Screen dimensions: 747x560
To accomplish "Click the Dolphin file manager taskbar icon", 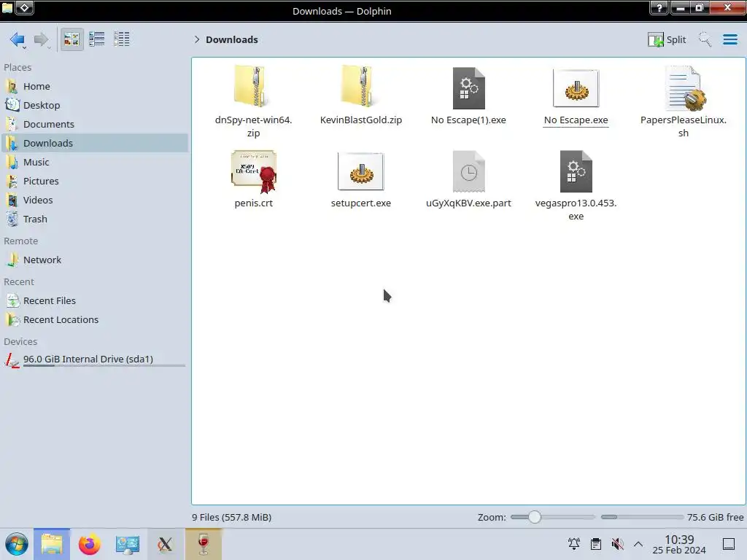I will (x=52, y=544).
